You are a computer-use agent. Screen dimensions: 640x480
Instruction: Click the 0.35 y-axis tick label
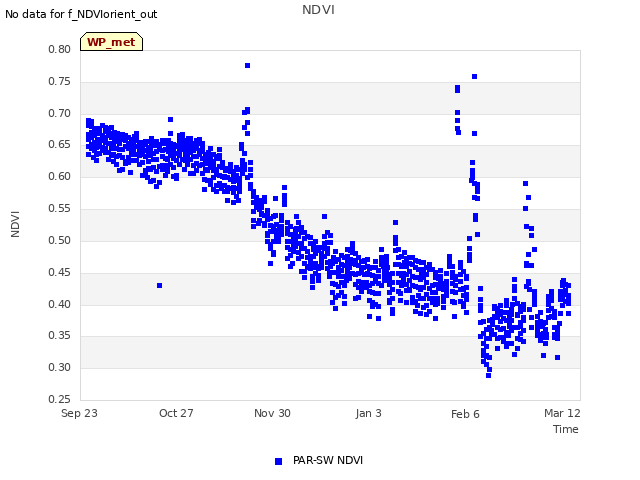[x=60, y=336]
